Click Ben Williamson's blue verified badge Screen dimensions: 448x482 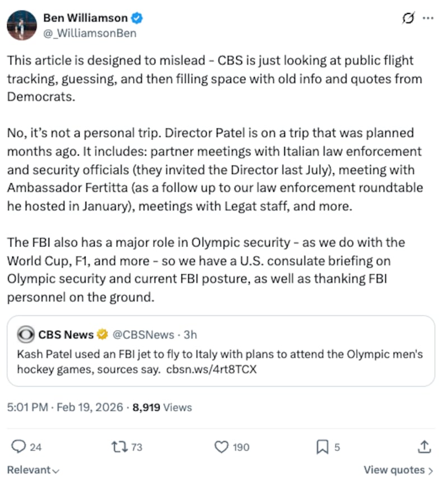tap(136, 18)
